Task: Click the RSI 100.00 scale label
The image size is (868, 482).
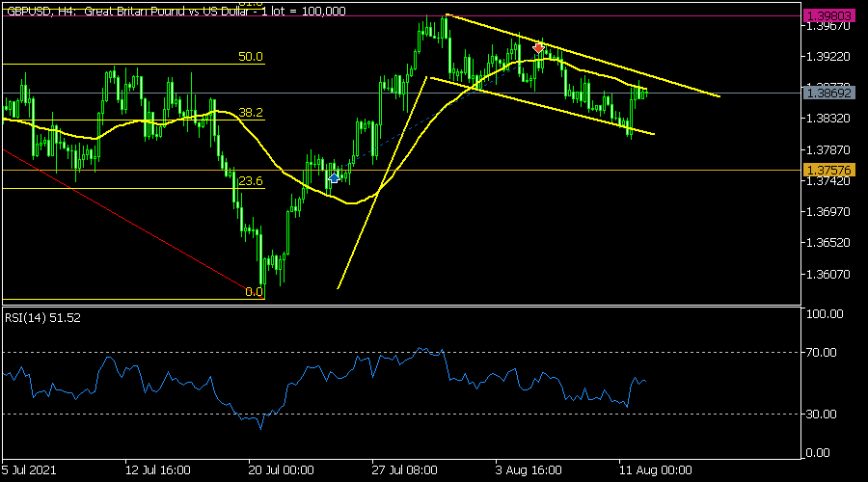Action: point(825,313)
